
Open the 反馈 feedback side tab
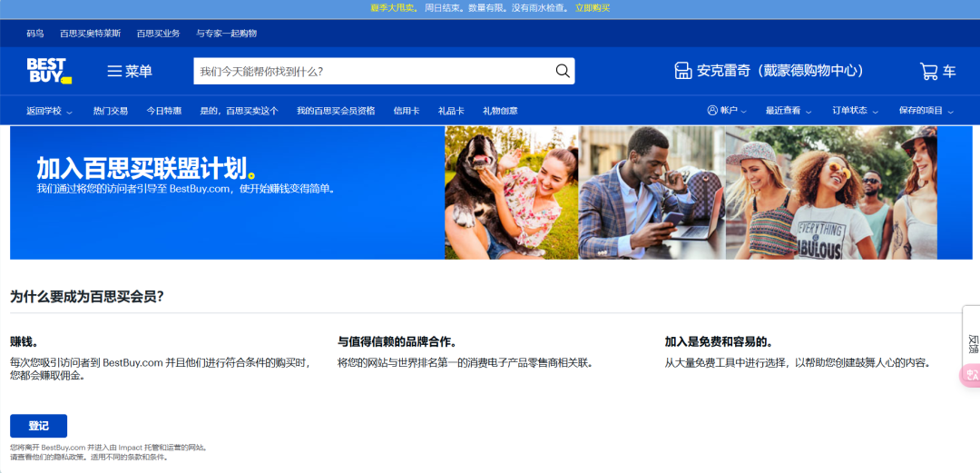[x=972, y=343]
